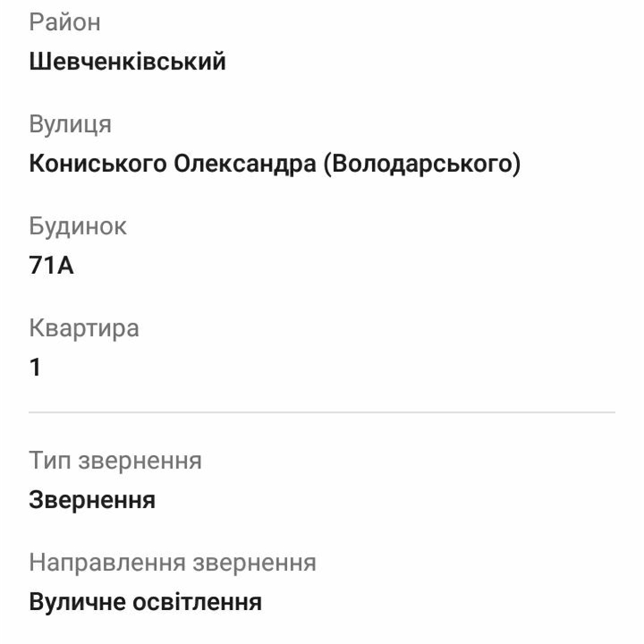Screen dimensions: 644x644
Task: Click the Шевченківський district value
Action: [127, 62]
